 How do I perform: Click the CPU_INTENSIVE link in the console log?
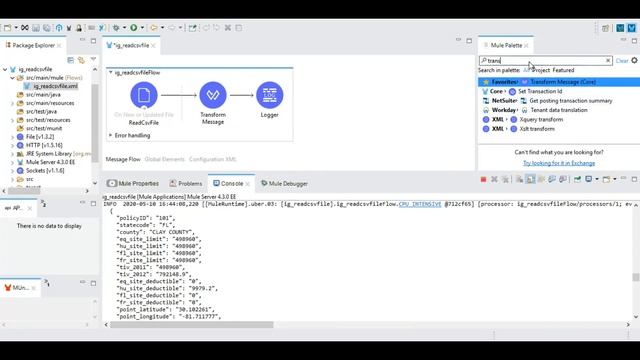[x=420, y=204]
